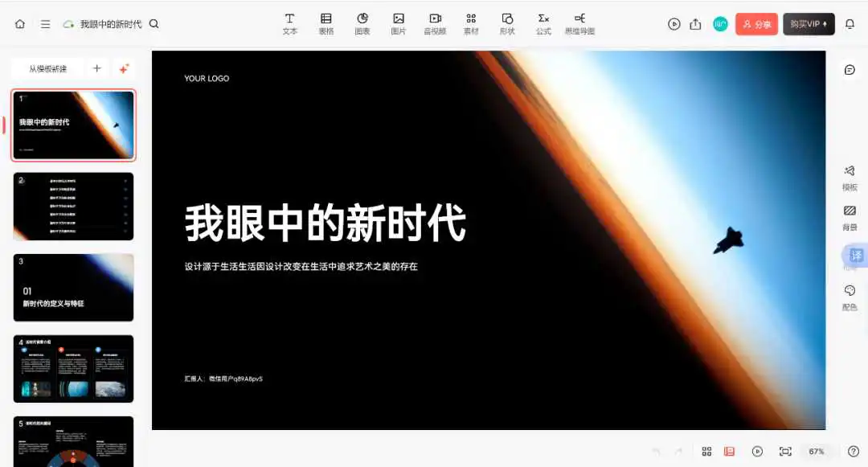Start slideshow from the top play icon
The height and width of the screenshot is (467, 868).
[x=674, y=24]
